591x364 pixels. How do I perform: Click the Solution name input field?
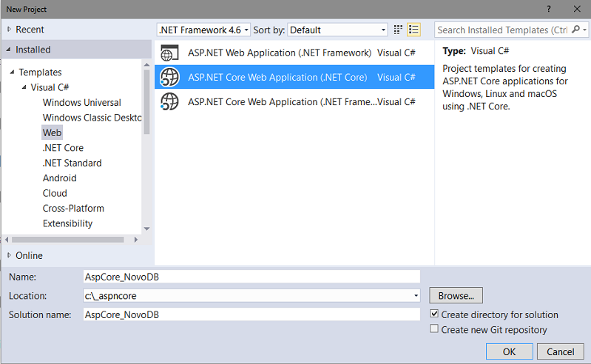click(251, 314)
